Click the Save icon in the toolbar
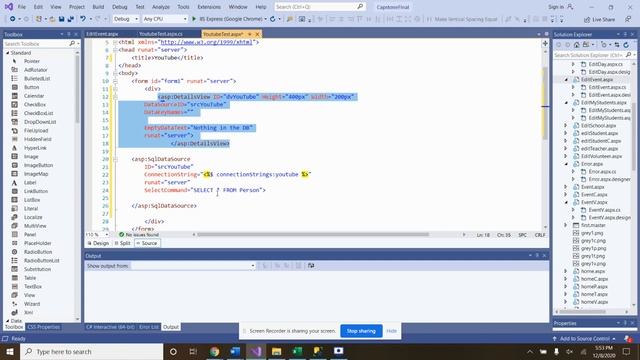 (x=61, y=19)
